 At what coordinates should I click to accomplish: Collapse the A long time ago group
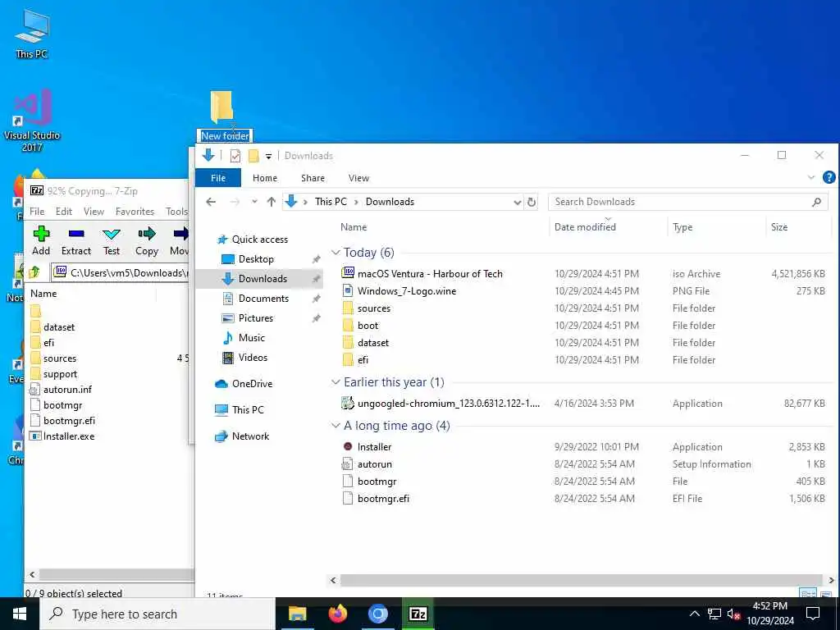[336, 426]
